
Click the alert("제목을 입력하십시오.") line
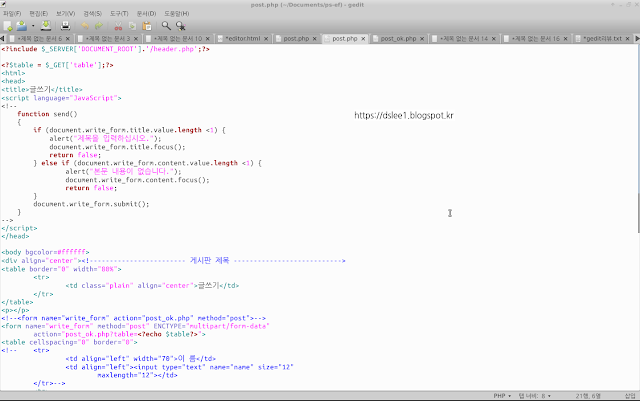pos(105,138)
